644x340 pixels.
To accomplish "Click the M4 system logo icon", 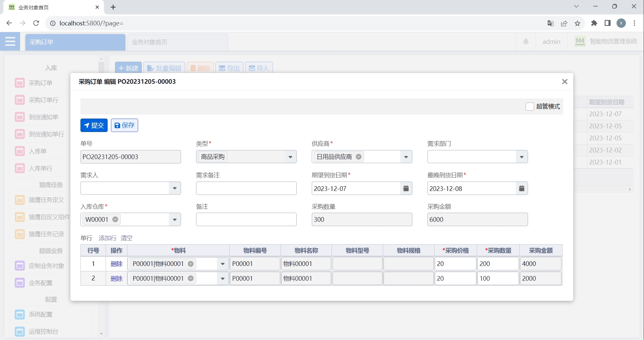I will (x=580, y=41).
